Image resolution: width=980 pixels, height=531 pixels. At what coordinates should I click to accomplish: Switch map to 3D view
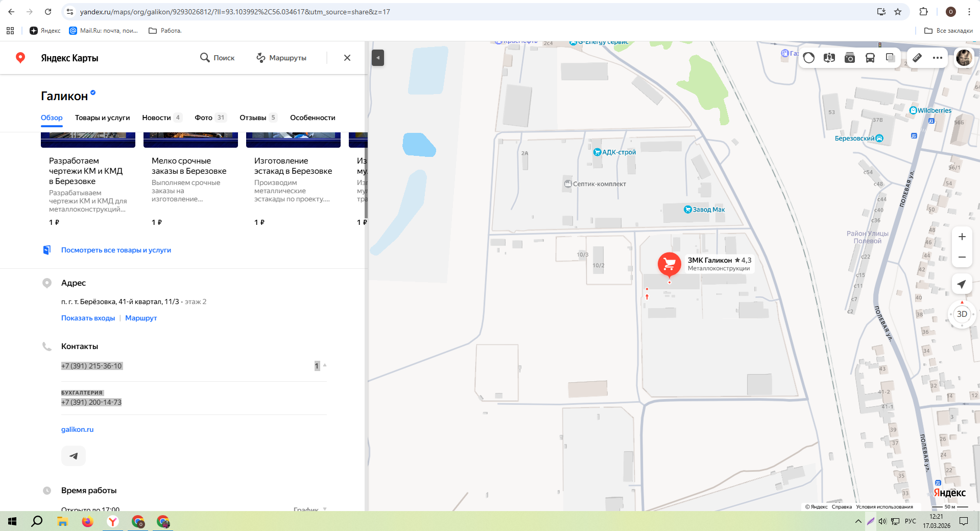coord(962,314)
